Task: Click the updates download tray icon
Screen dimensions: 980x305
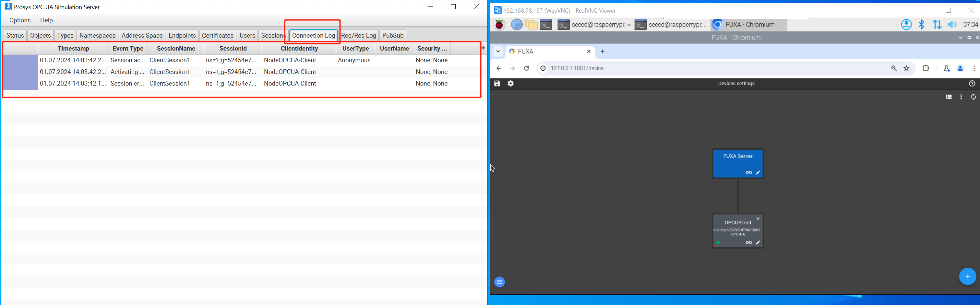Action: tap(906, 25)
